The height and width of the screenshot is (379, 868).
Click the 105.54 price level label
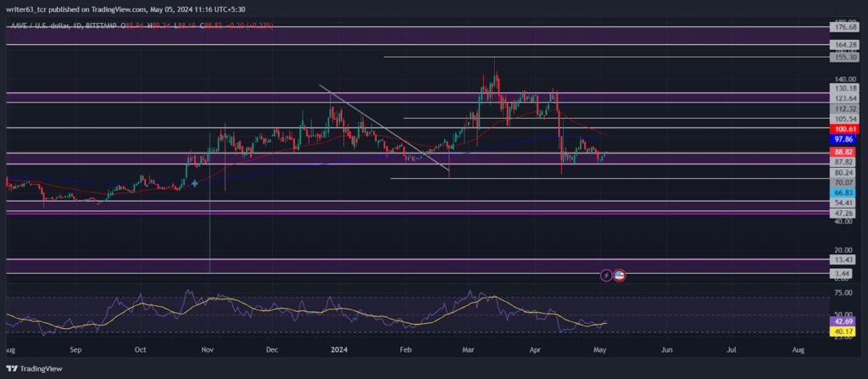coord(846,120)
